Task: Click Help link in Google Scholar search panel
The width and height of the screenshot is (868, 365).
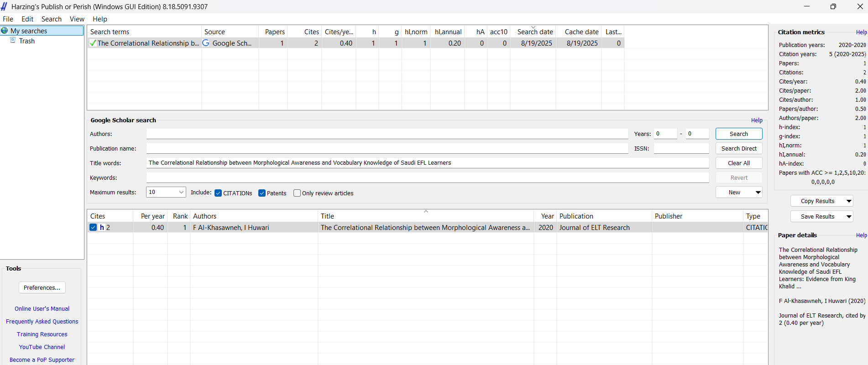Action: click(757, 120)
